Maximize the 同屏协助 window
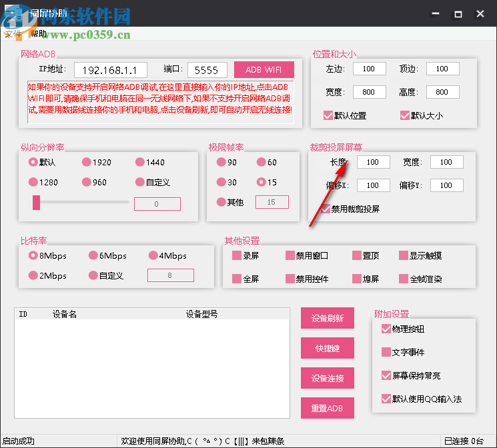497x448 pixels. (x=458, y=13)
